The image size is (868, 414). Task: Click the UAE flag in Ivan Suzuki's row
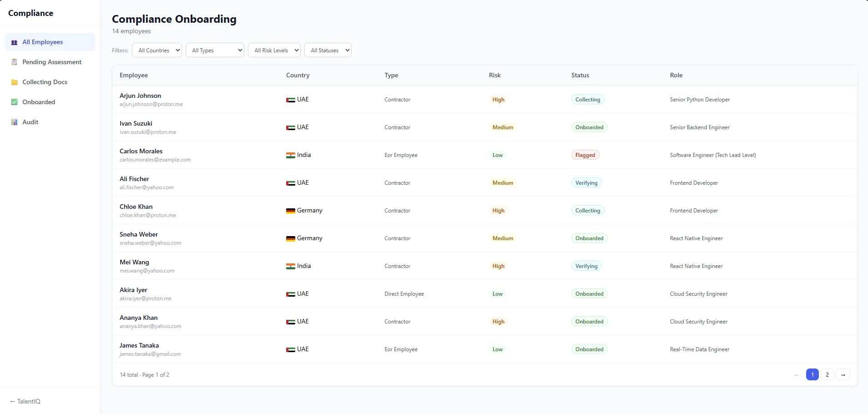pyautogui.click(x=290, y=127)
